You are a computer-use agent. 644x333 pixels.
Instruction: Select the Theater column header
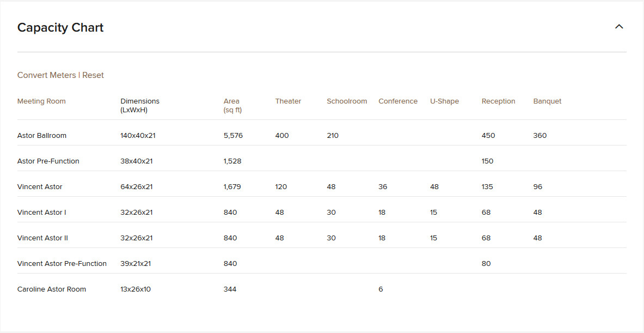point(288,101)
